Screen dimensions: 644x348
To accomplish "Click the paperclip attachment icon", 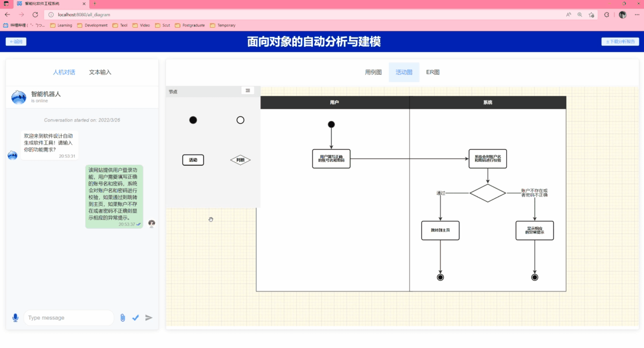I will [x=123, y=317].
